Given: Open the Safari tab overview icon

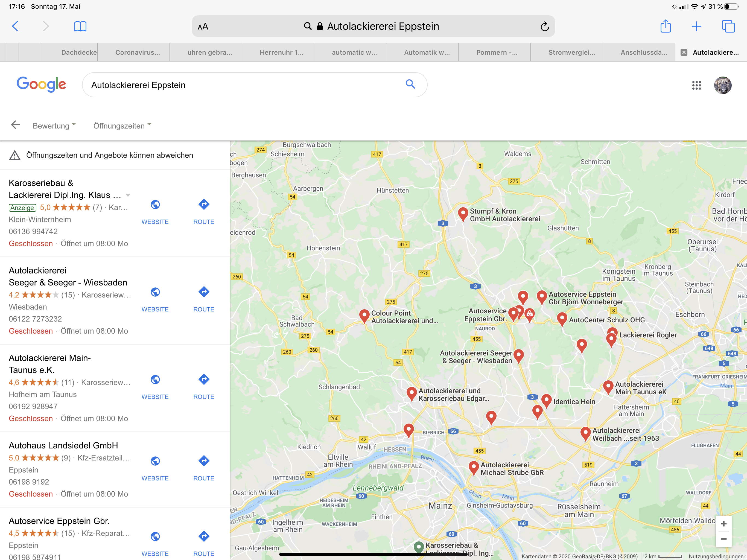Looking at the screenshot, I should tap(728, 26).
